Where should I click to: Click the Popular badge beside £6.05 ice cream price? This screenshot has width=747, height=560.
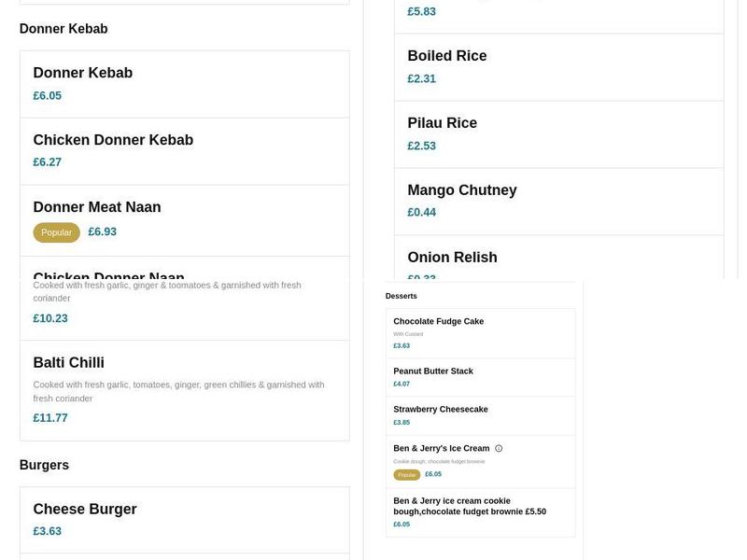(406, 474)
